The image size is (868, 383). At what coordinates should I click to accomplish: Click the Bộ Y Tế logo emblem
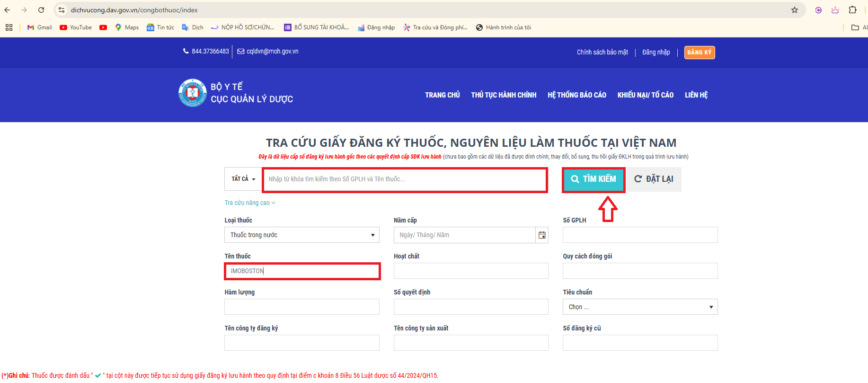(192, 93)
